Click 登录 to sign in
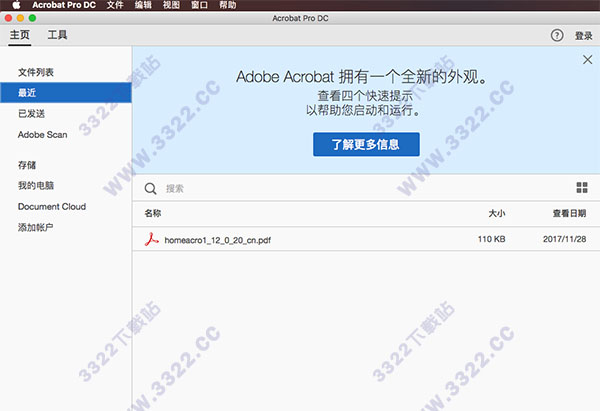Viewport: 600px width, 411px height. tap(584, 36)
